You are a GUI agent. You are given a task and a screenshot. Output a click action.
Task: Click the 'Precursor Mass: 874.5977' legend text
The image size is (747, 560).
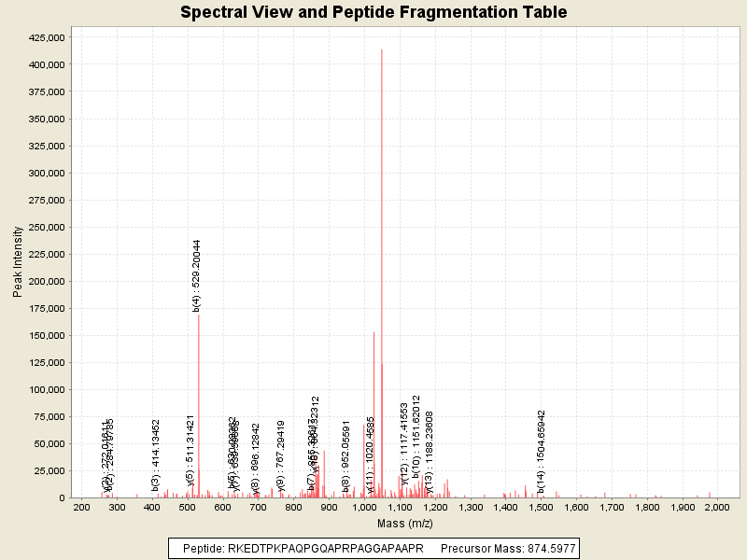pos(507,548)
